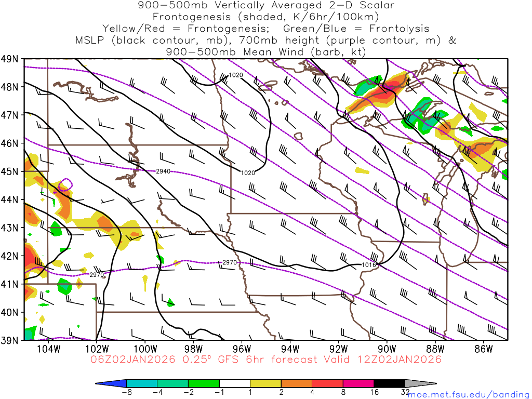Select the orange colorbar segment between 2 and 4
This screenshot has width=532, height=399.
[297, 383]
